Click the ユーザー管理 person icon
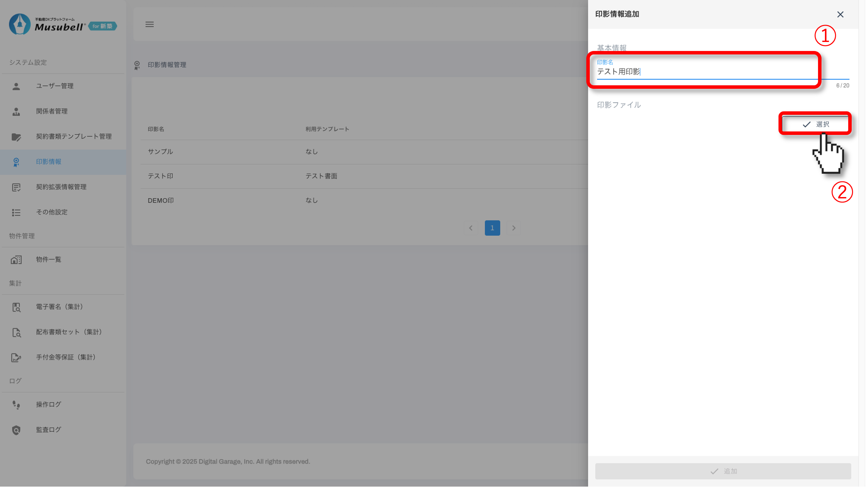This screenshot has height=488, width=868. click(x=16, y=86)
